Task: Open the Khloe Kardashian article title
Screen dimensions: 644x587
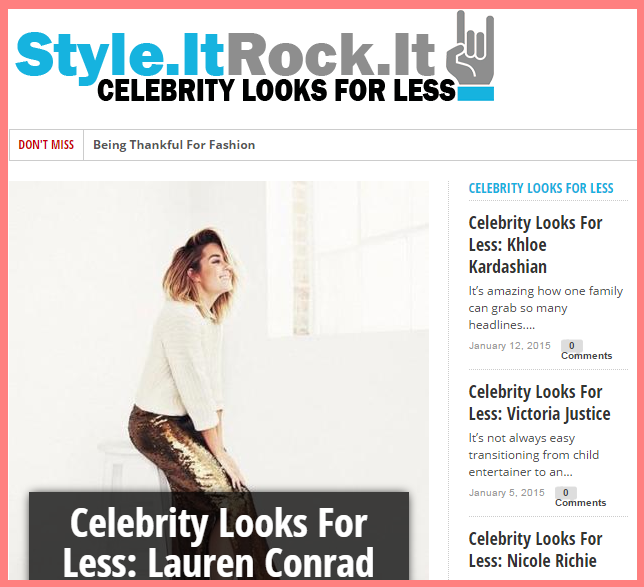Action: (x=536, y=245)
